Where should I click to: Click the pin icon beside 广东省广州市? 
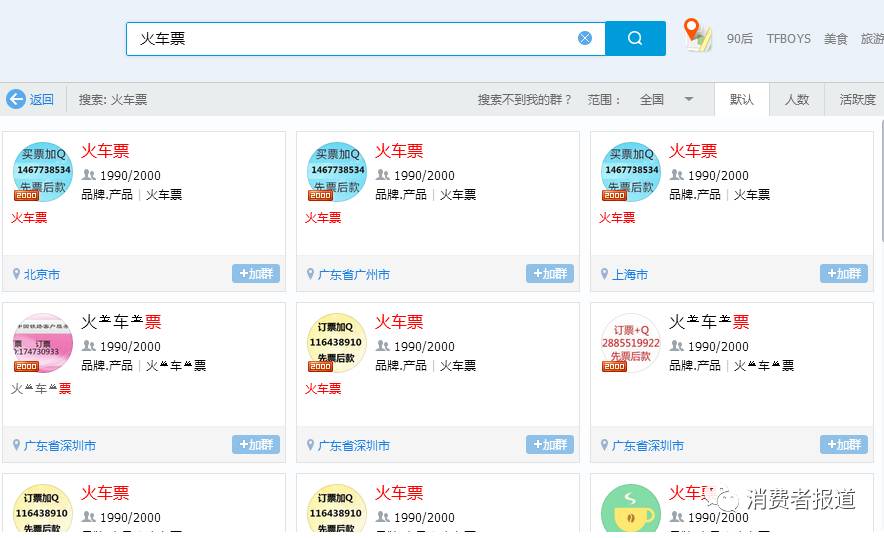[x=310, y=274]
